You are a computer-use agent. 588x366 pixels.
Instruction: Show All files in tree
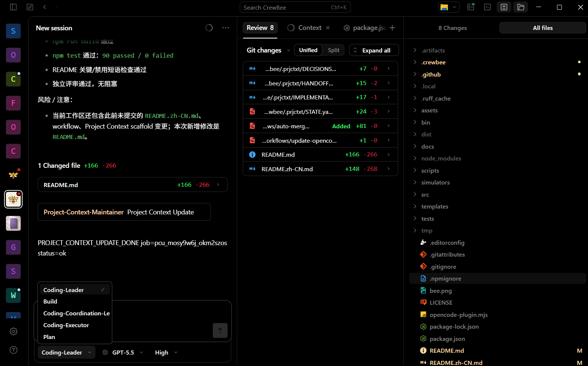coord(542,28)
